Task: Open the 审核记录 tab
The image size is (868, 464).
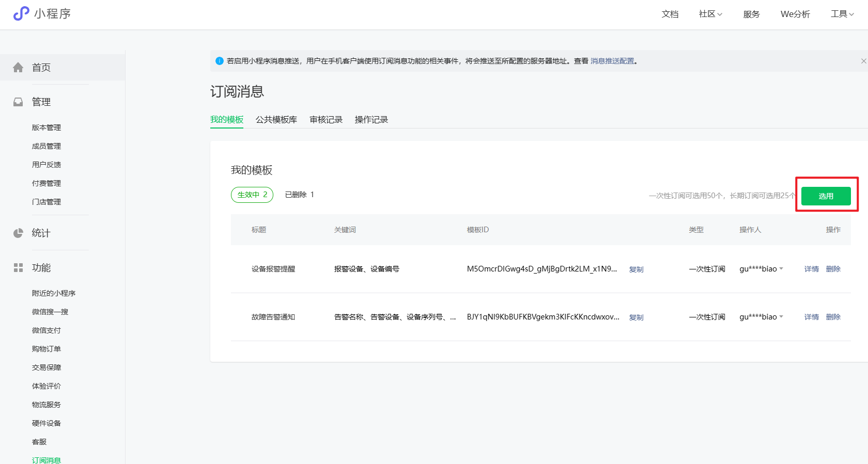Action: pos(326,120)
